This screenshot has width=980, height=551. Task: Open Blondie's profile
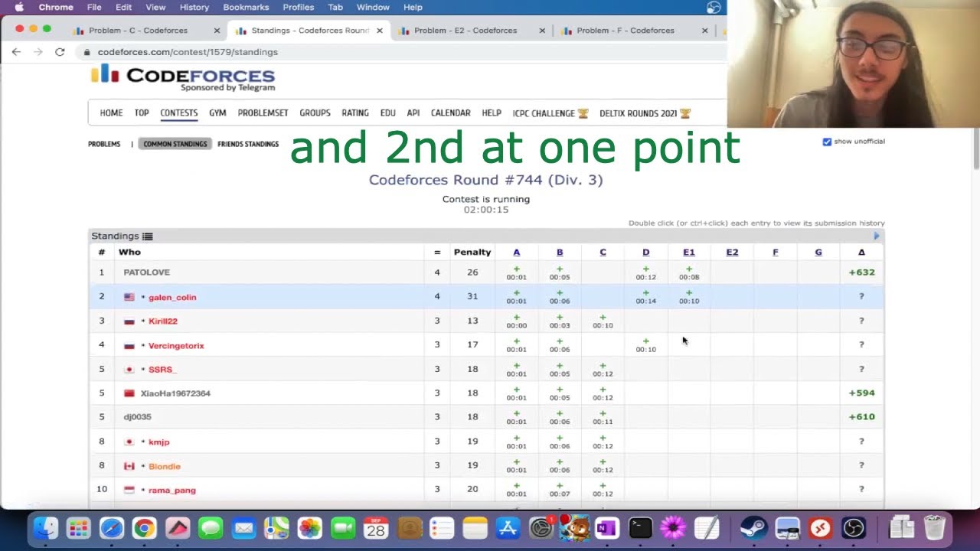pos(165,466)
